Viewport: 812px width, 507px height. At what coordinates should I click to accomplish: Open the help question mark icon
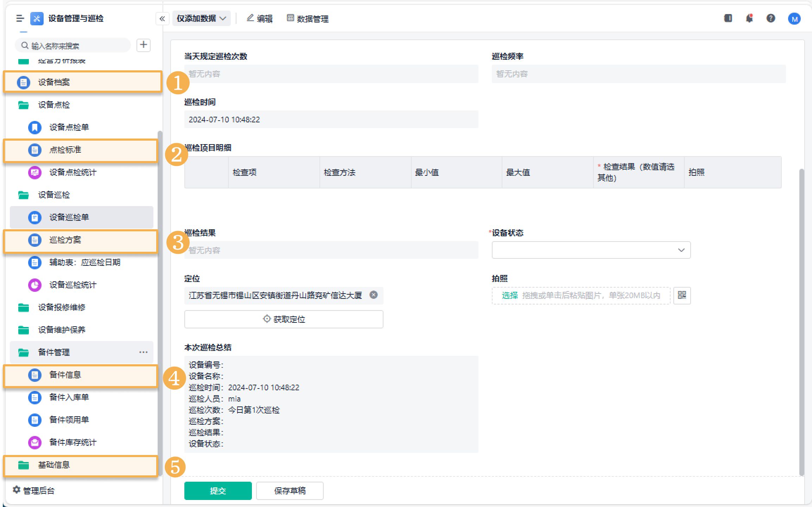pyautogui.click(x=770, y=18)
